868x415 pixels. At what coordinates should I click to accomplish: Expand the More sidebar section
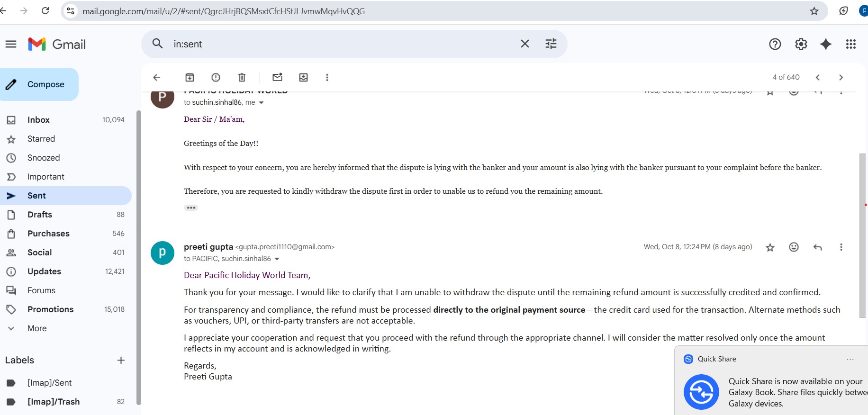click(37, 328)
